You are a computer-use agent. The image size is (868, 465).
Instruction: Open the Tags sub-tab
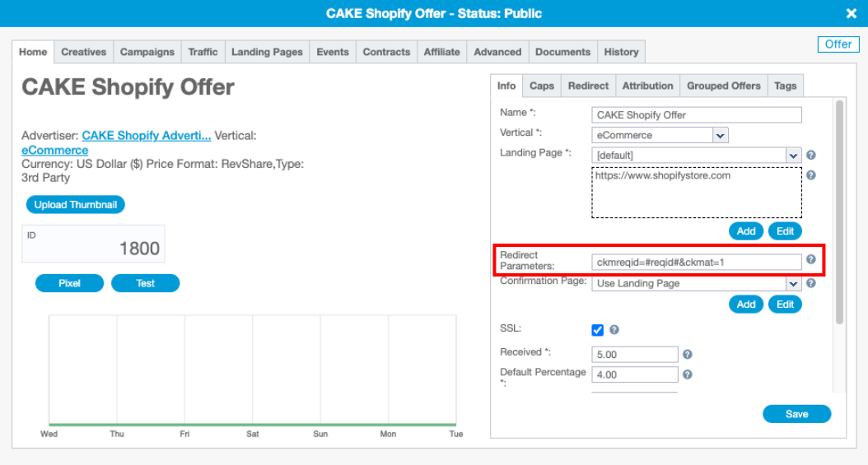(786, 86)
